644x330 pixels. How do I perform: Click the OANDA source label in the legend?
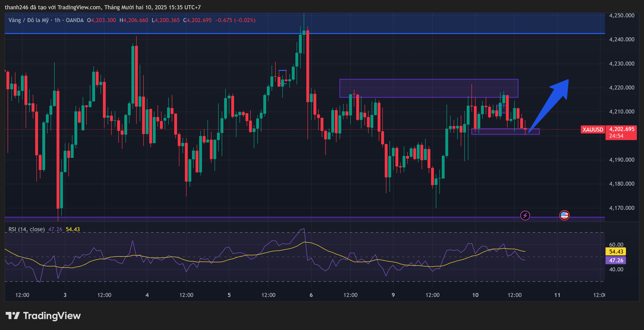click(74, 20)
